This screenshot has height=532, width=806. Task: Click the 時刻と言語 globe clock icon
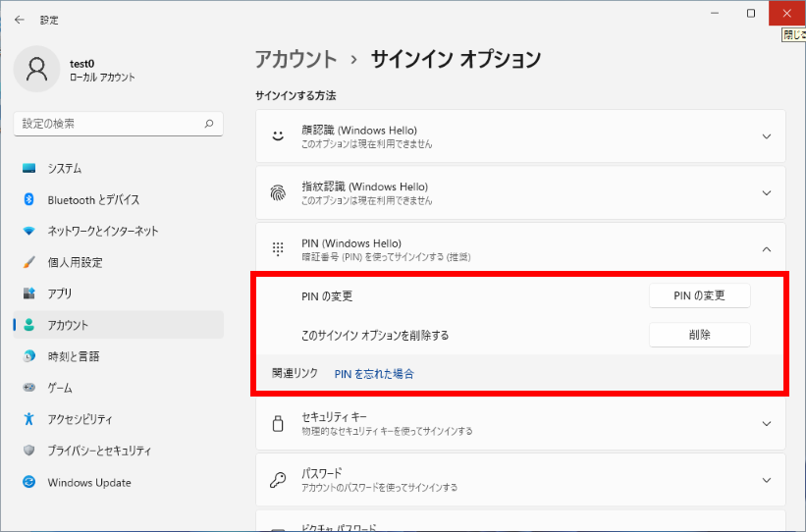point(29,357)
